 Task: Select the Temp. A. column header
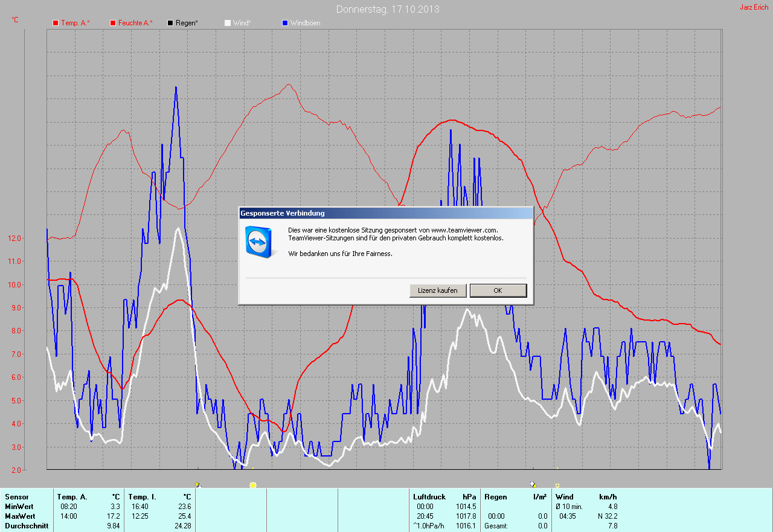coord(72,497)
